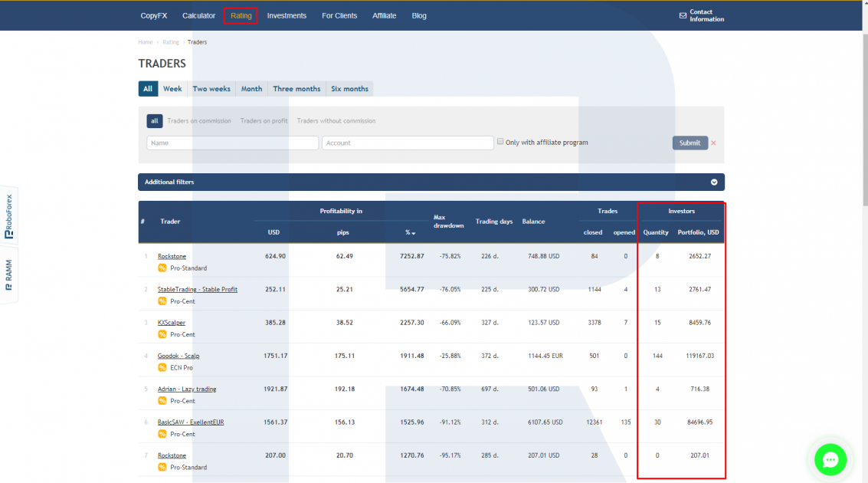Click the percent badge under Adrian - Lazy trading

pos(162,401)
